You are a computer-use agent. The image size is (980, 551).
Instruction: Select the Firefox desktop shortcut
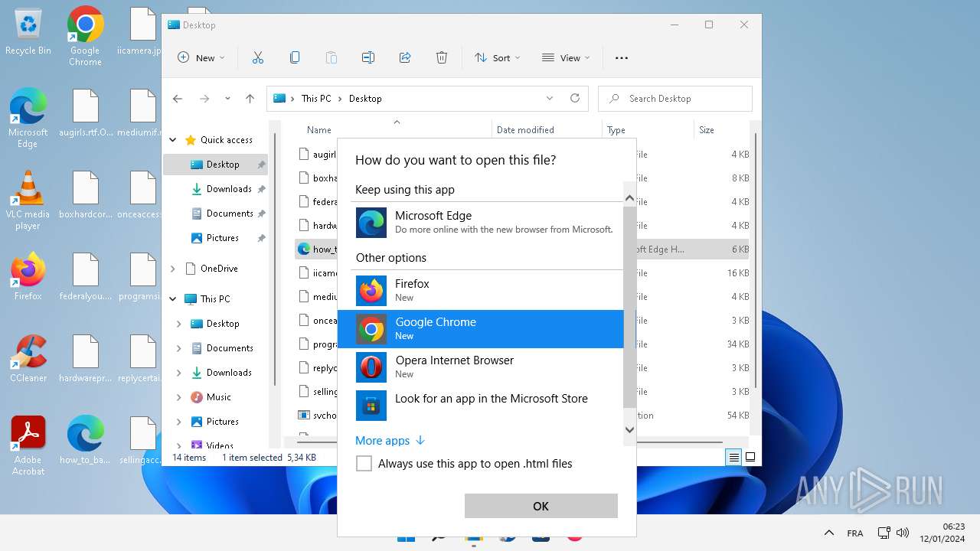tap(28, 276)
